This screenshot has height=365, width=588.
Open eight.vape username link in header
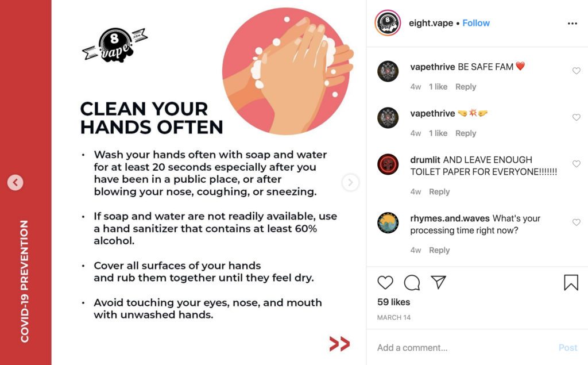click(431, 23)
